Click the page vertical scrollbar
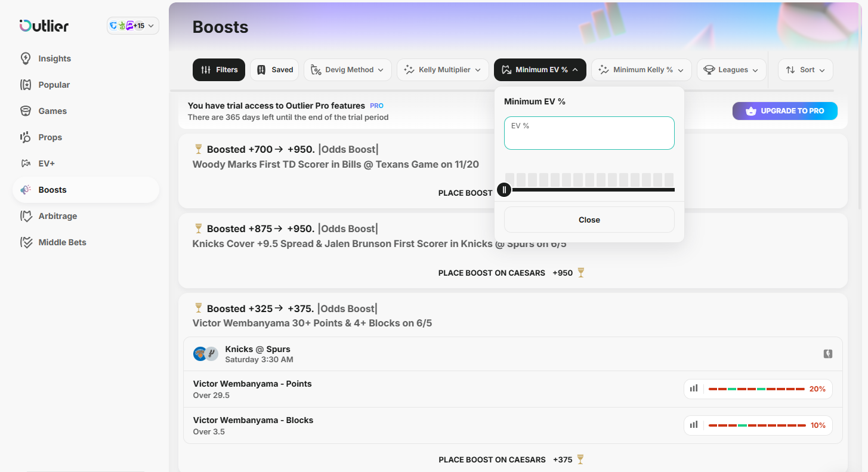868x472 pixels. (x=860, y=107)
